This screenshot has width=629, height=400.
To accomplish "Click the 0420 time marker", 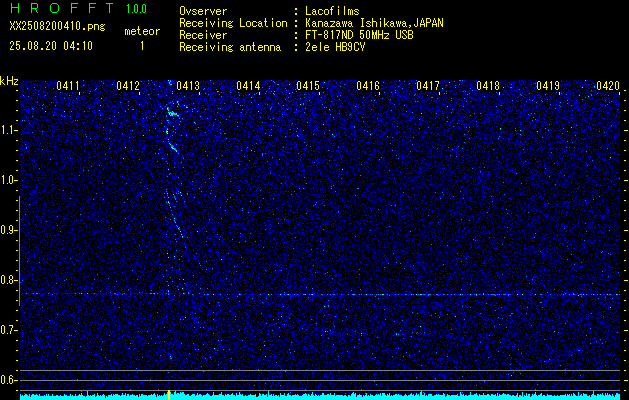I will 608,86.
